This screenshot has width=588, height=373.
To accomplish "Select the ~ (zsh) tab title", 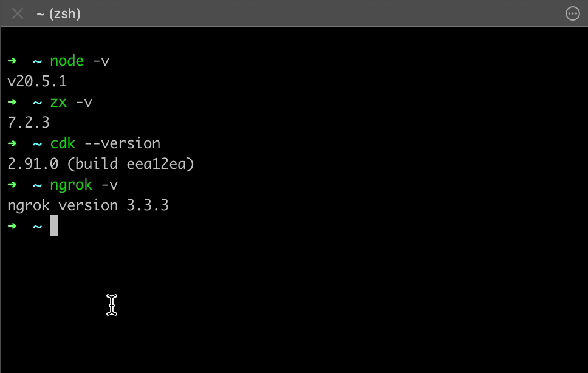I will pos(58,14).
